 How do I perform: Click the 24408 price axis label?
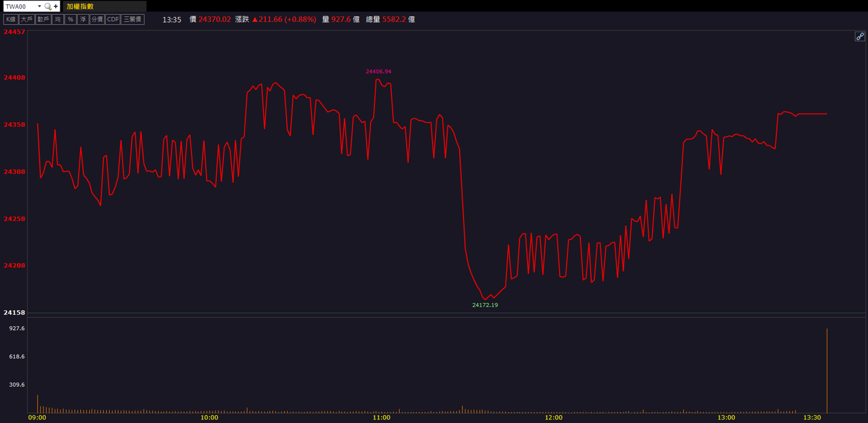tap(14, 78)
